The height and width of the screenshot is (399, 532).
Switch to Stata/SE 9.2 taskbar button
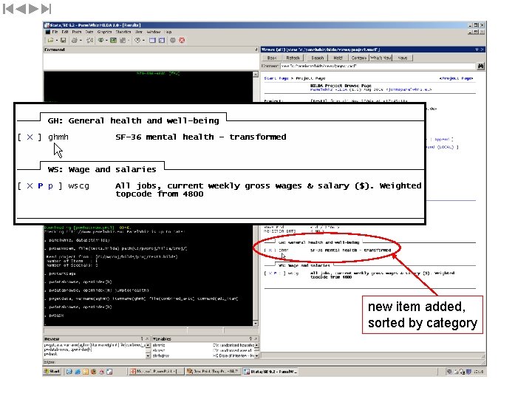(270, 372)
